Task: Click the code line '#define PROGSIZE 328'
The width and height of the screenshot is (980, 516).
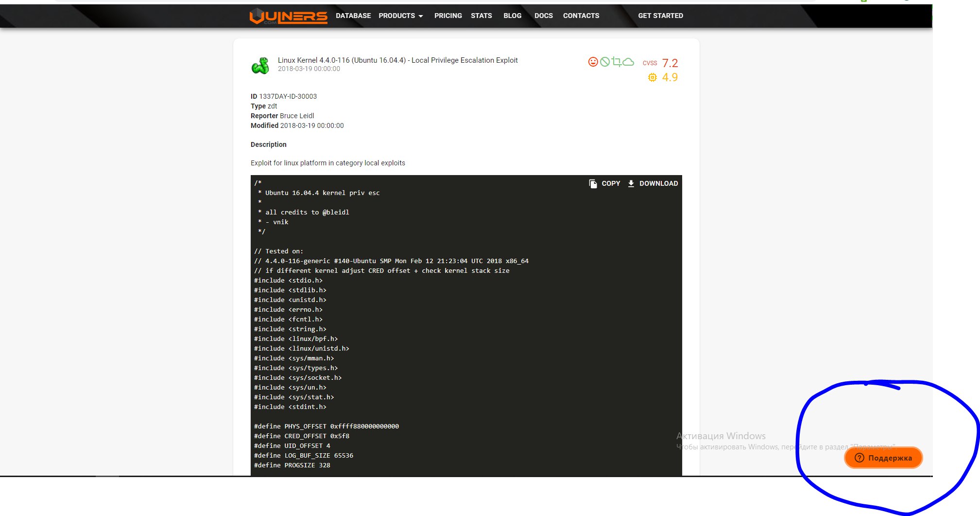Action: click(x=292, y=465)
